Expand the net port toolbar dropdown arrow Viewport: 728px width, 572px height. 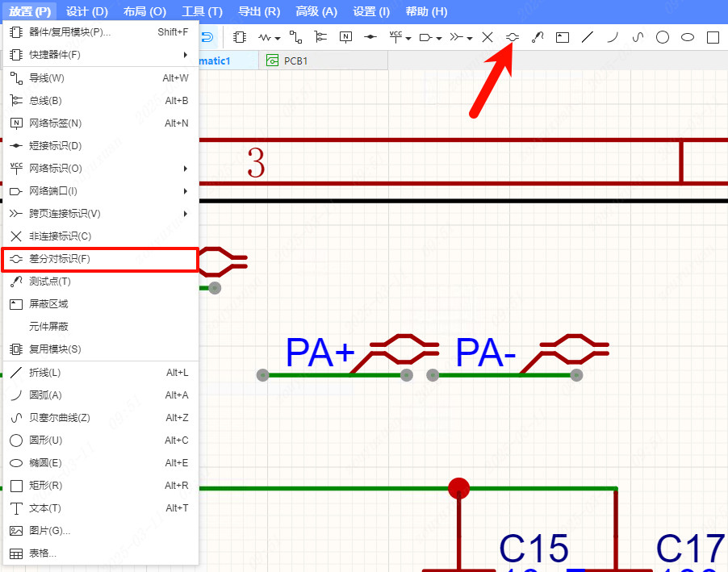[x=440, y=38]
